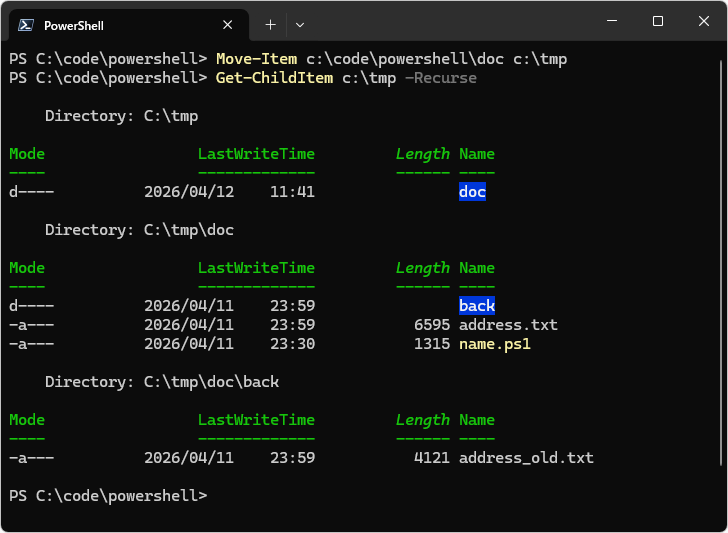This screenshot has height=533, width=728.
Task: Click the PowerShell icon in the tab
Action: [26, 25]
